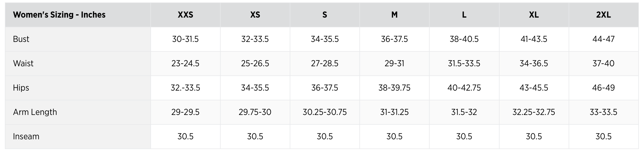Click the 31.5-33.5 waist cell for L
This screenshot has width=644, height=152.
[x=464, y=63]
